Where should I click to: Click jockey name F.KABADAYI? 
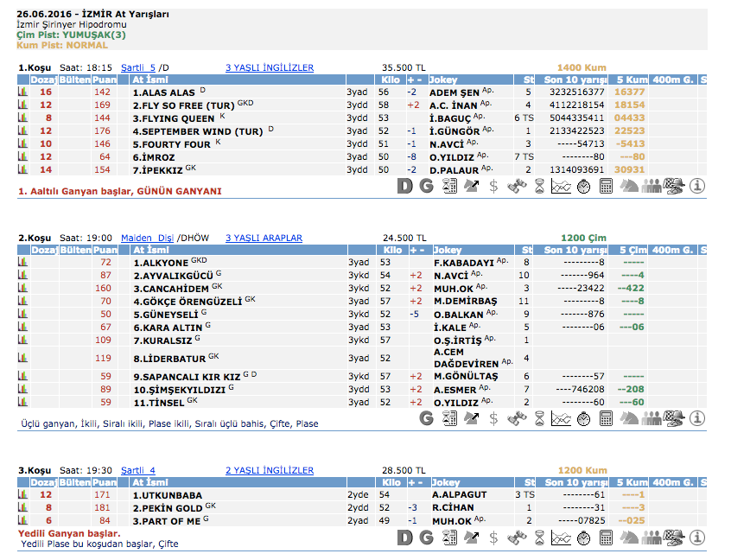point(463,262)
